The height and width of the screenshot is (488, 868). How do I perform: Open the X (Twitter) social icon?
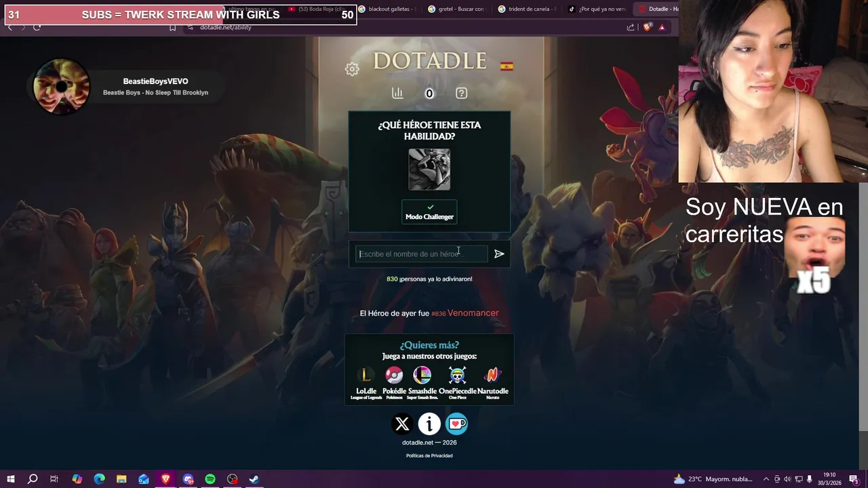(x=402, y=424)
